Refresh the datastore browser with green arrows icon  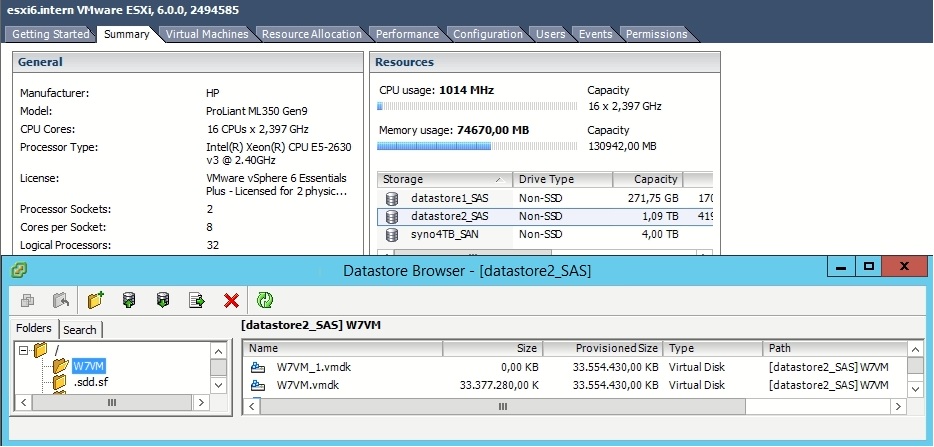tap(264, 300)
